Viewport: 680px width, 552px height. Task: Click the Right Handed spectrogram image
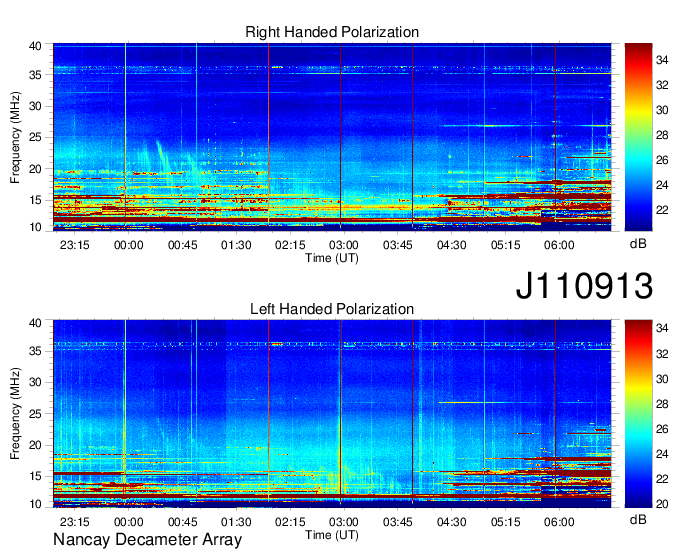[332, 137]
